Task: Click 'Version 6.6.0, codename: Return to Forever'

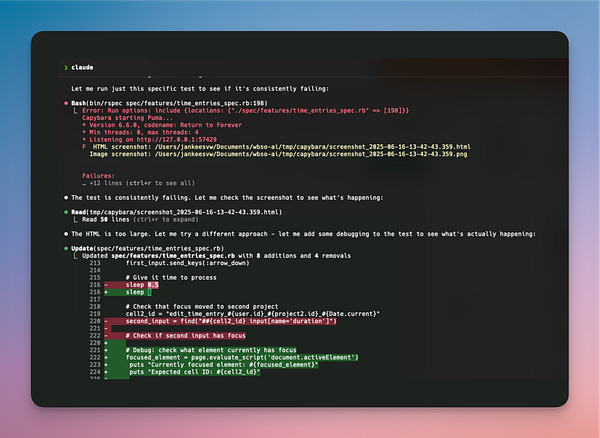Action: pyautogui.click(x=165, y=125)
